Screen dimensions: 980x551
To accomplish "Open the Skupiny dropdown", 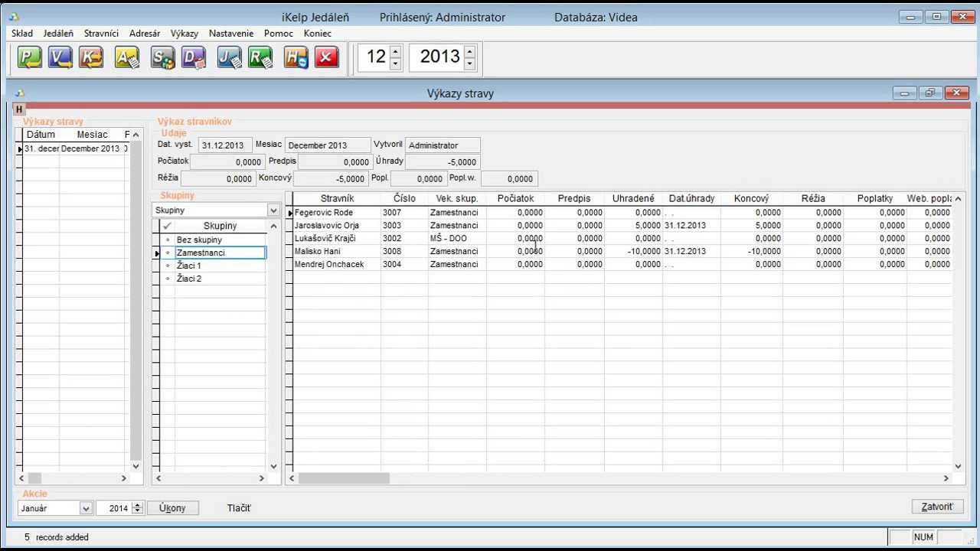I will coord(273,210).
